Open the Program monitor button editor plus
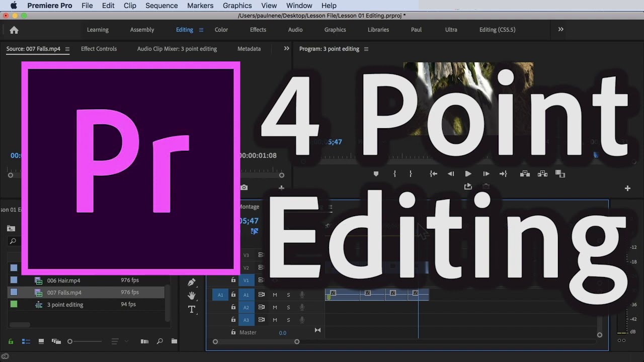 627,189
